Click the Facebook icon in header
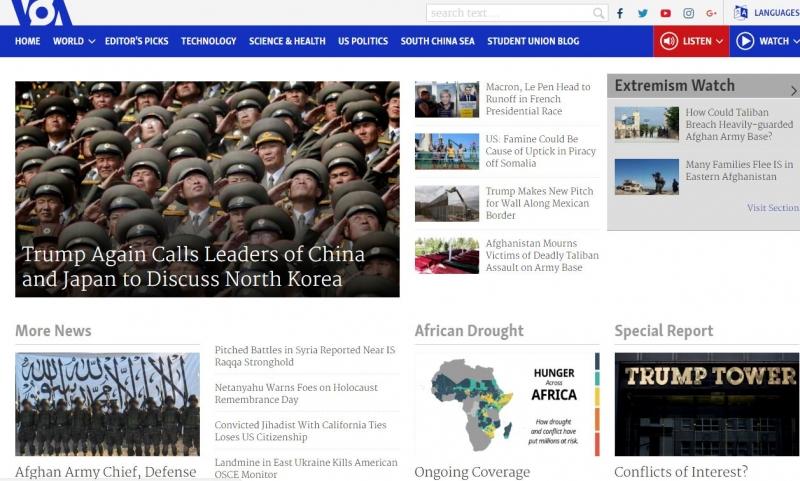Viewport: 800px width, 481px height. 620,13
